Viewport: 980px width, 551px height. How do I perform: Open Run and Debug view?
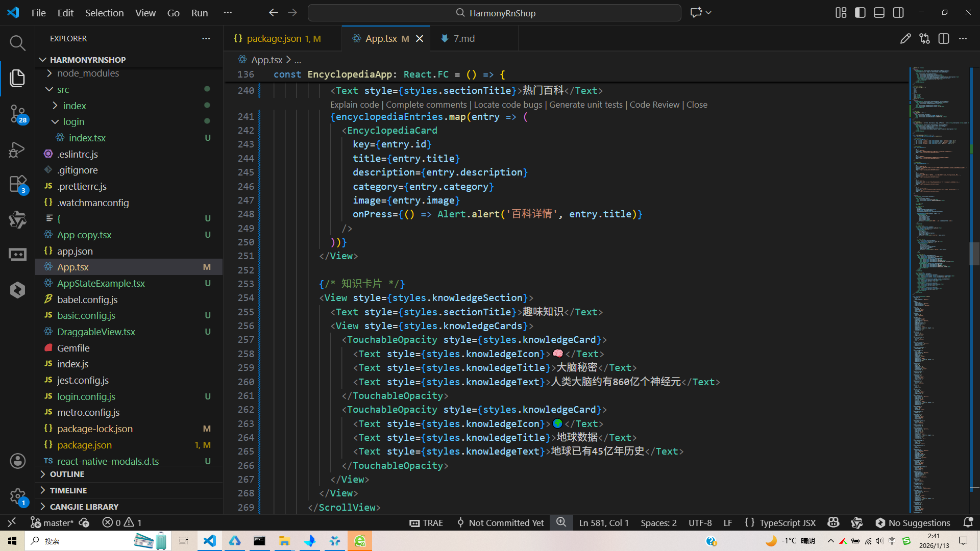coord(17,150)
